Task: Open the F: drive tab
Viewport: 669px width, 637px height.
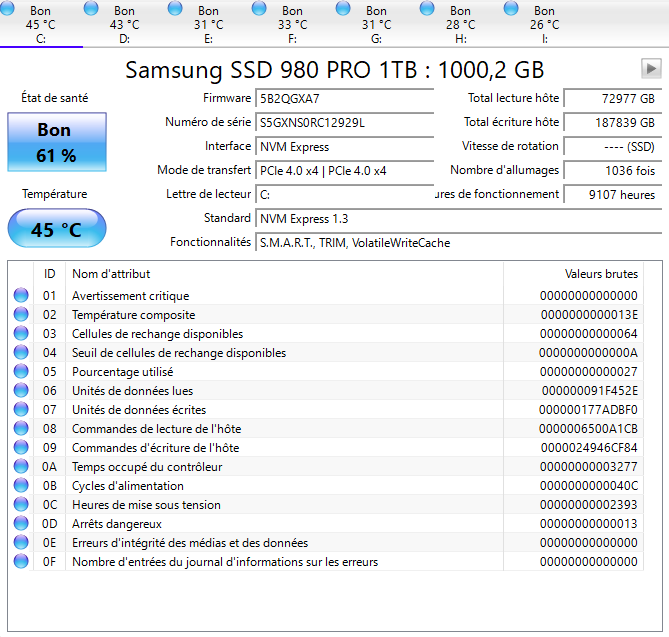Action: click(x=293, y=24)
